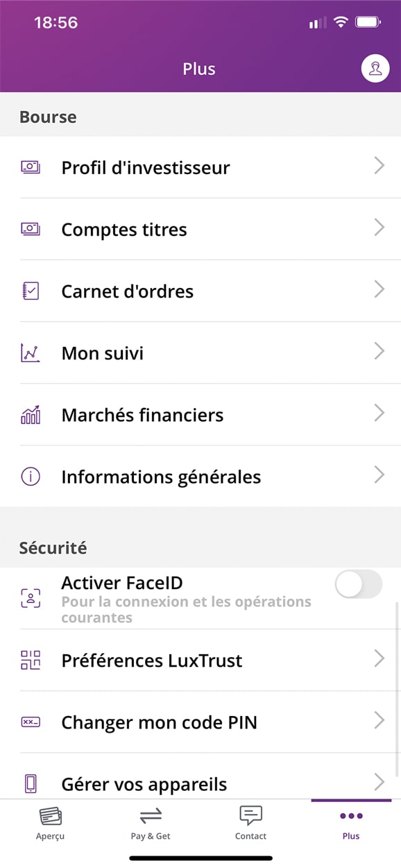Tap the Carnet d'ordres notebook icon
Screen dimensions: 401x868
coord(30,291)
